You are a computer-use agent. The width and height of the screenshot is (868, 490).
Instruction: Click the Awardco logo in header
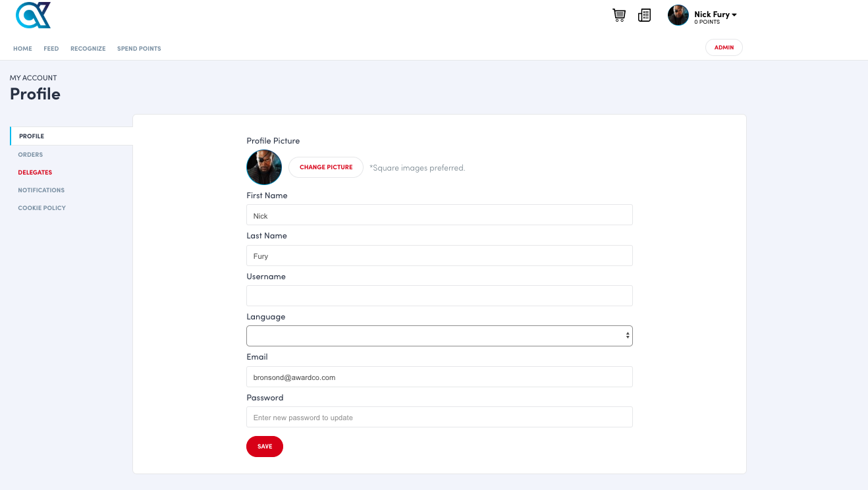click(x=33, y=15)
